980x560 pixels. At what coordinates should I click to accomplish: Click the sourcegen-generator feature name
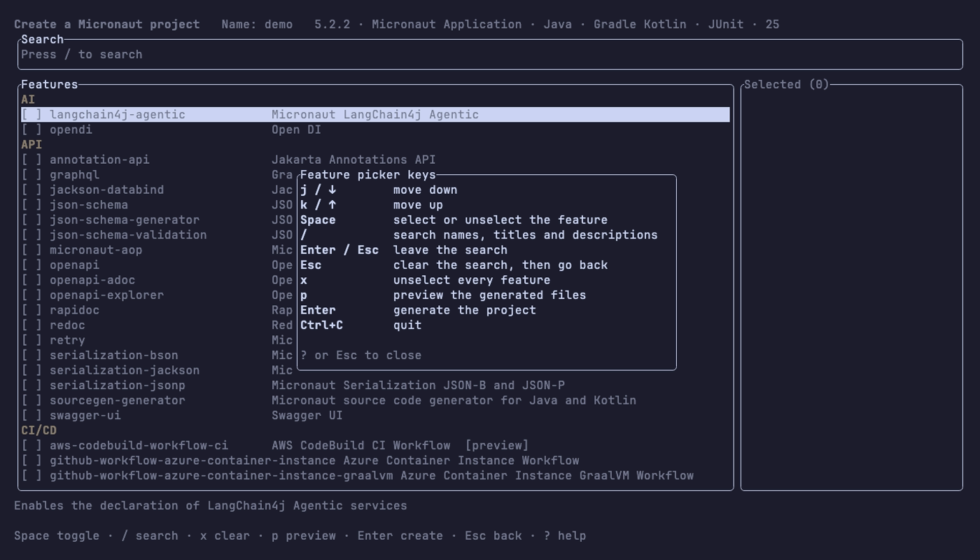pos(118,400)
